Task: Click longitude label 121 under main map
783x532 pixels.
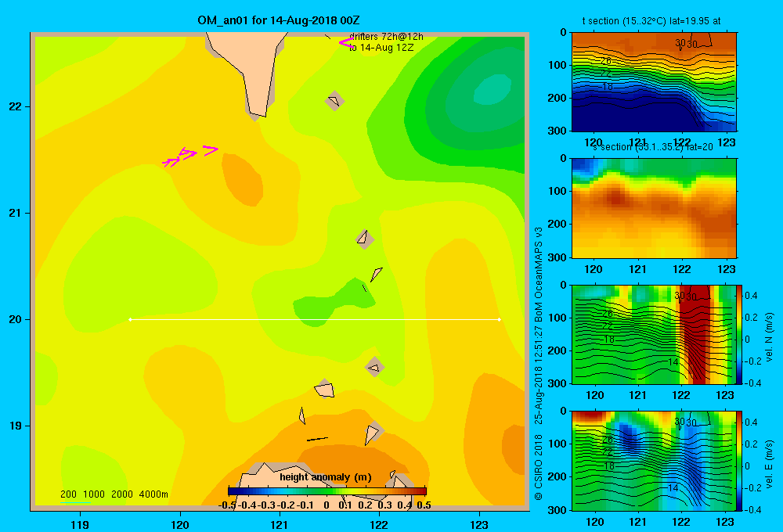Action: (x=280, y=524)
